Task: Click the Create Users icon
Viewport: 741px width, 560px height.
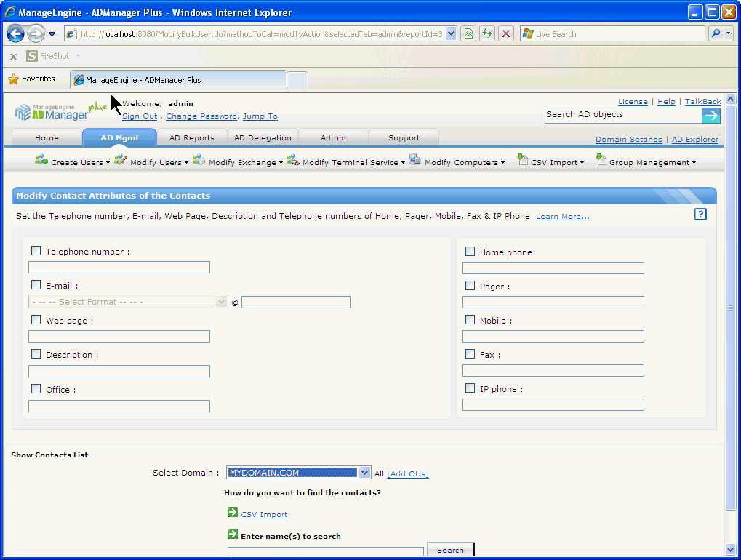Action: pyautogui.click(x=41, y=160)
